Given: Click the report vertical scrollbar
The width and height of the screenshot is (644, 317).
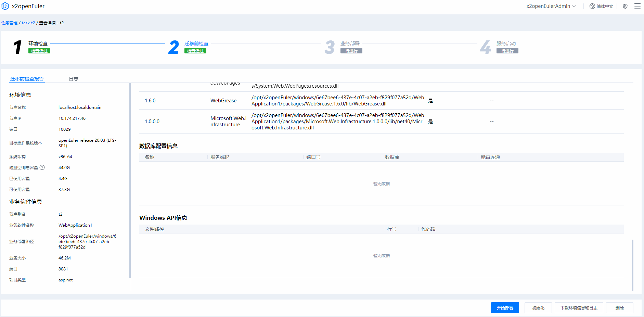Looking at the screenshot, I should pyautogui.click(x=632, y=265).
